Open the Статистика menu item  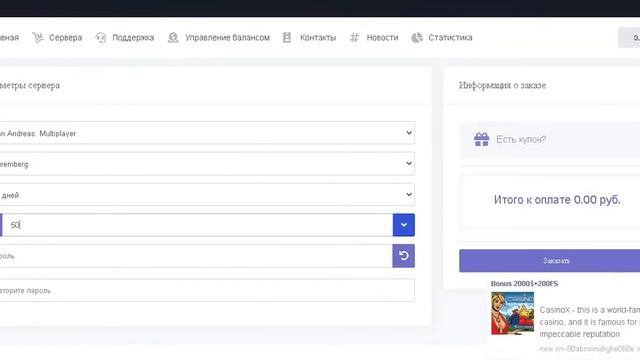(450, 38)
